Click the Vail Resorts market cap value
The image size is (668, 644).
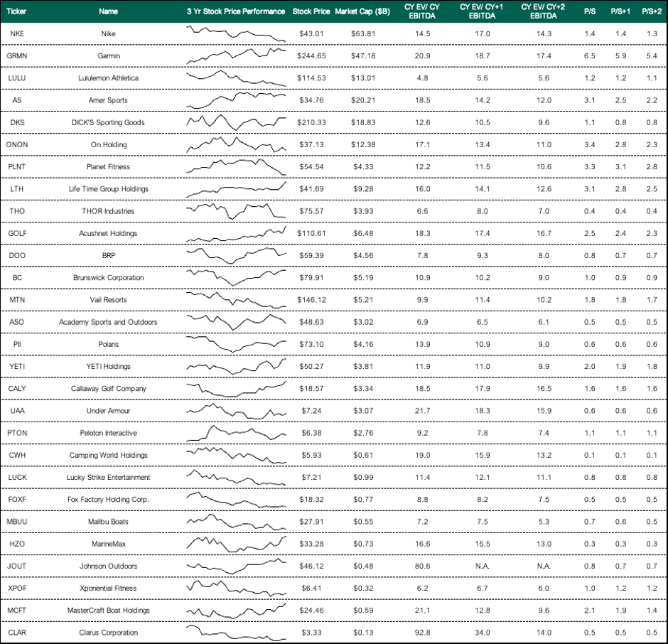pyautogui.click(x=363, y=300)
